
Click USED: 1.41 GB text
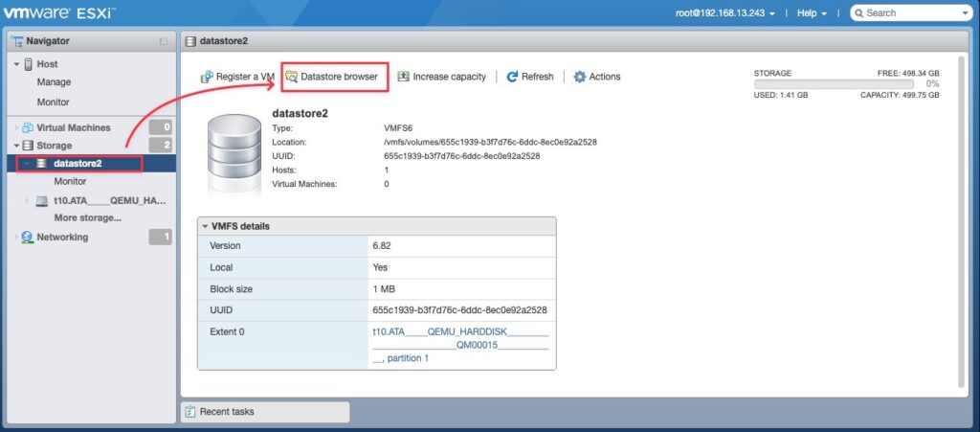[781, 96]
